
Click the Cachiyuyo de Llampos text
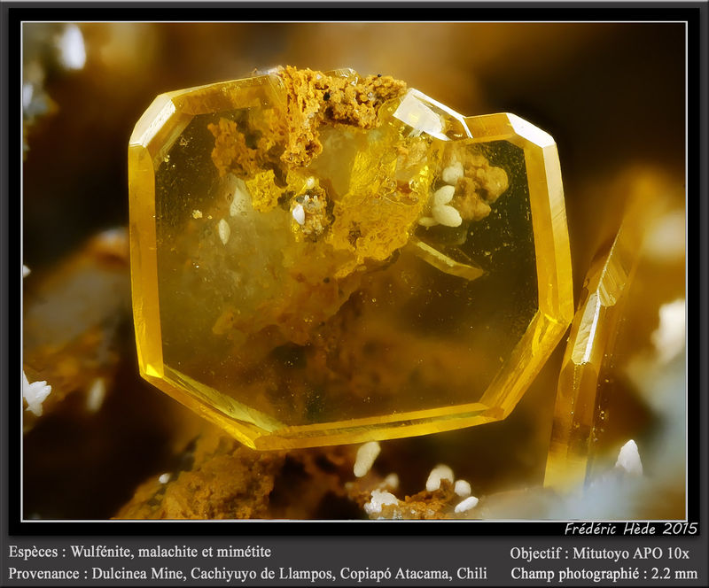[262, 574]
